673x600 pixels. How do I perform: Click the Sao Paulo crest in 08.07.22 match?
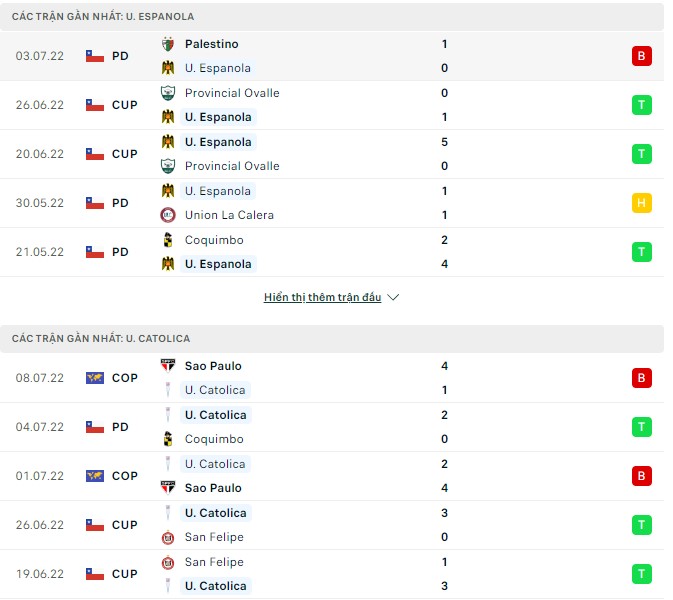coord(167,366)
